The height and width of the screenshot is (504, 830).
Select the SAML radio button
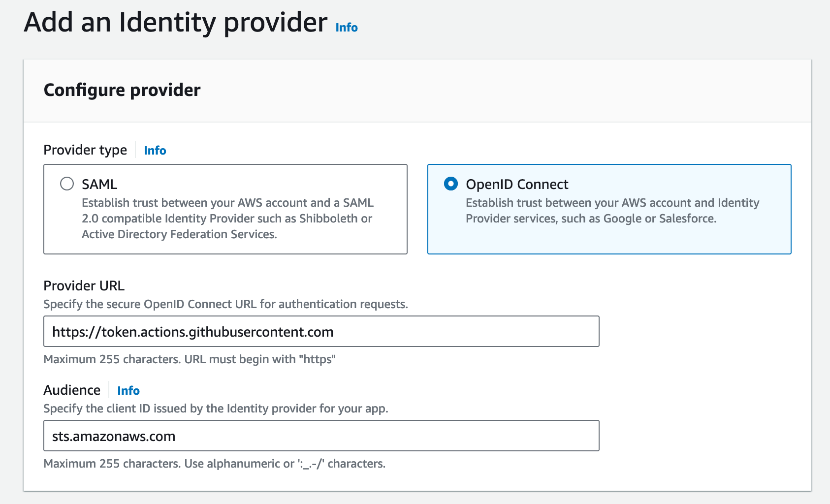click(66, 184)
